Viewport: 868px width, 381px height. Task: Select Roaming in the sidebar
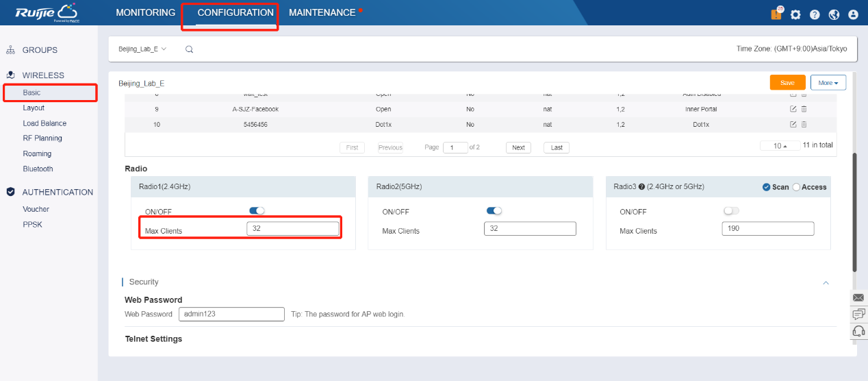(37, 153)
